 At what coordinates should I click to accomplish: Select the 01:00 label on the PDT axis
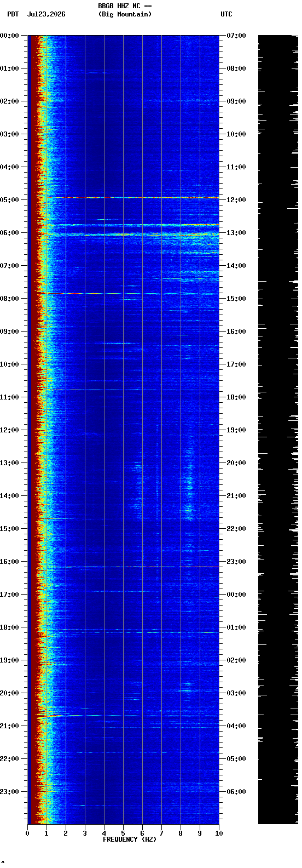(x=9, y=68)
